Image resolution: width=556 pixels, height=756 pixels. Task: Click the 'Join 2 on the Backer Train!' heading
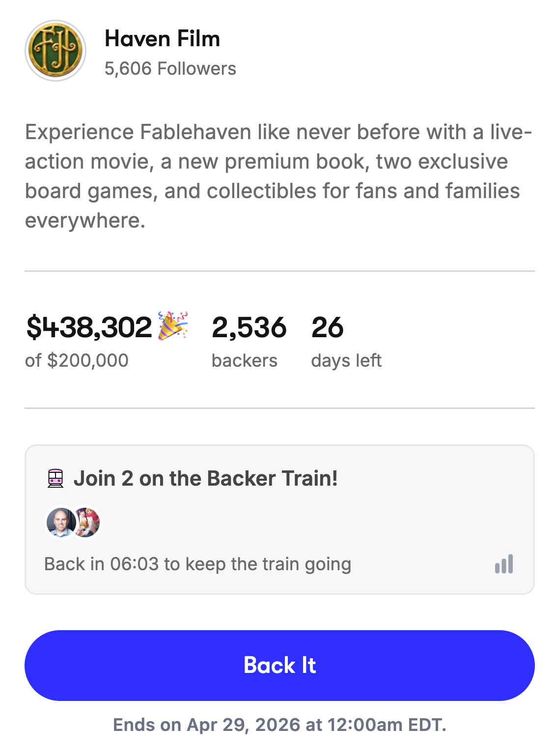[x=205, y=478]
